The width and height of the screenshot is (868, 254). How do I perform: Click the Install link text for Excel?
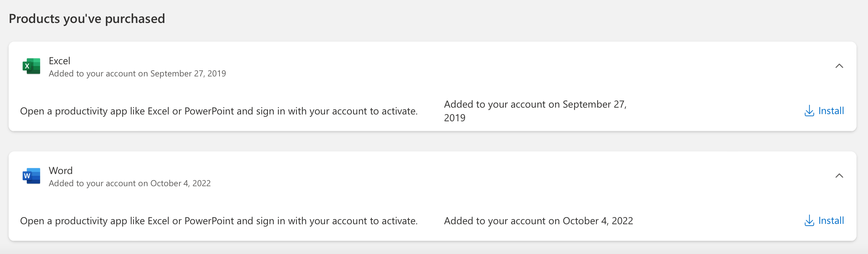tap(831, 111)
